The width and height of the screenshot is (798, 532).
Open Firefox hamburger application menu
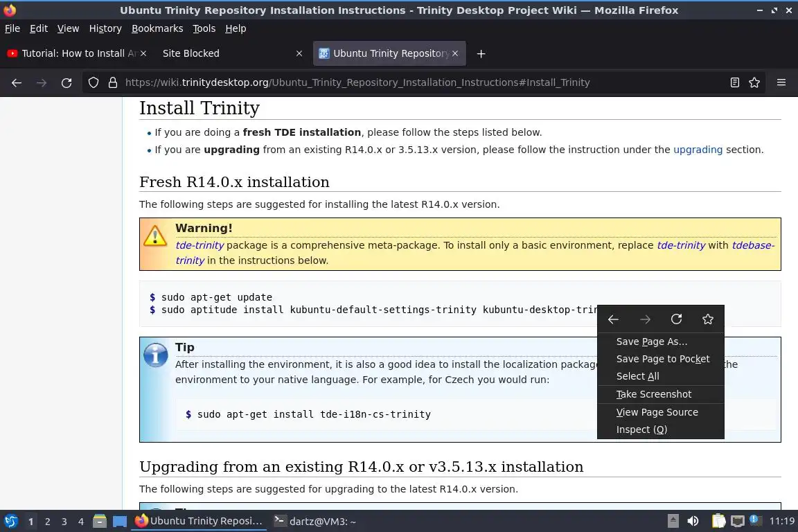781,82
